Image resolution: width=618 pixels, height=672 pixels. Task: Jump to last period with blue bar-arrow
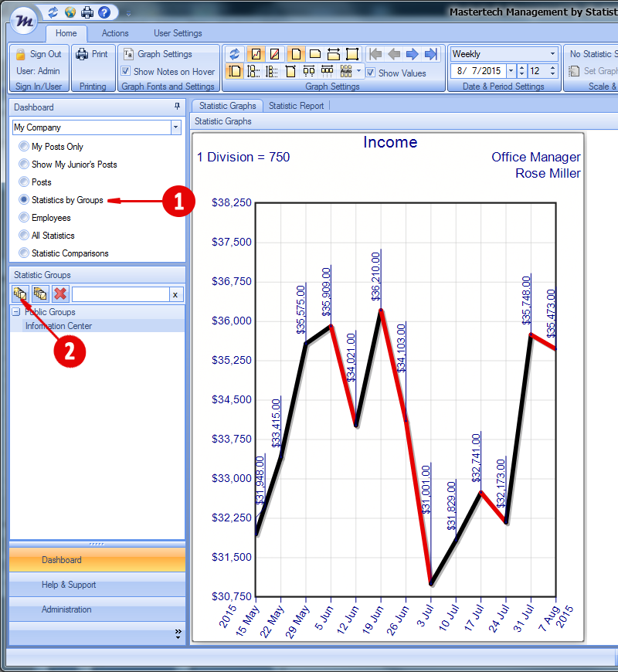tap(431, 54)
